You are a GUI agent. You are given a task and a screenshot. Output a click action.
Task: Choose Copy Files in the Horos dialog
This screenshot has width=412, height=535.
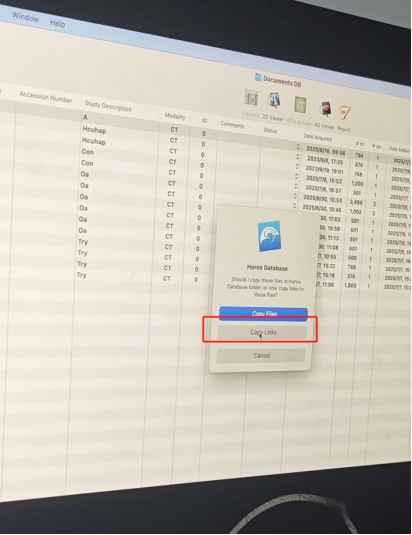263,314
